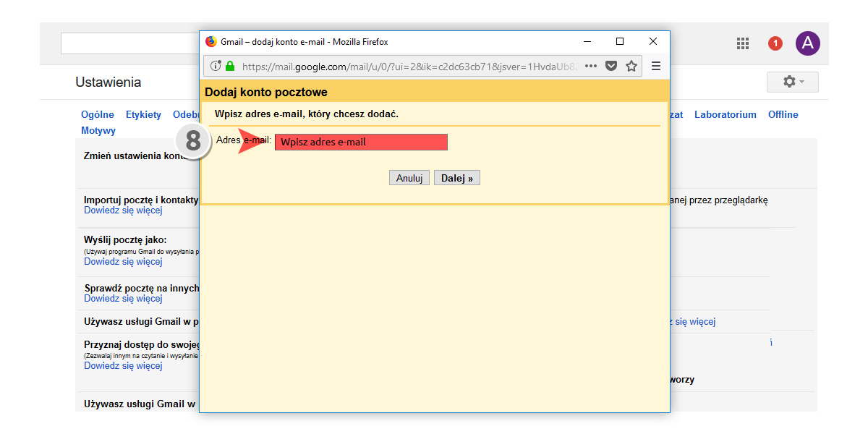The width and height of the screenshot is (868, 434).
Task: Open Dowiedz się więcej under Wyślij pocztę jako
Action: click(x=123, y=262)
